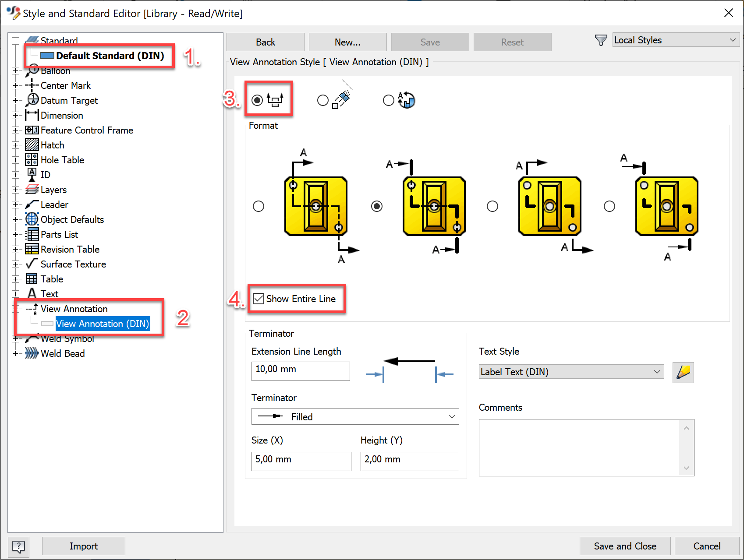Click the Parts List icon in the tree
744x560 pixels.
pos(31,234)
